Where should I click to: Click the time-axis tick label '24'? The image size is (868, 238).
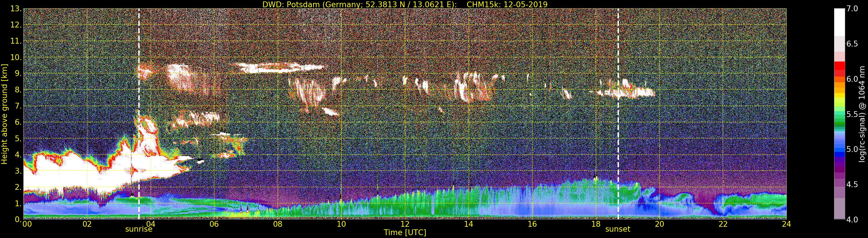click(786, 224)
